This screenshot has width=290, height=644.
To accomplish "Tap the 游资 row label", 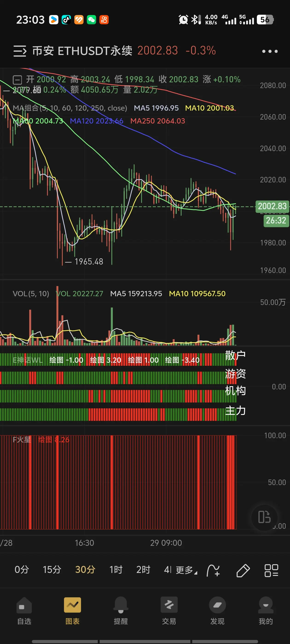I will pyautogui.click(x=235, y=374).
